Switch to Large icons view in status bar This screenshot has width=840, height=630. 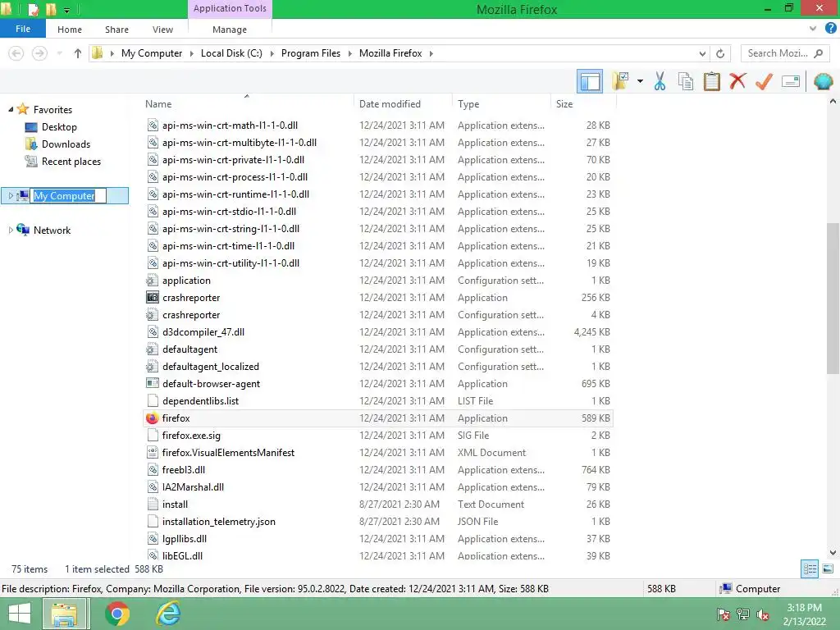point(828,569)
